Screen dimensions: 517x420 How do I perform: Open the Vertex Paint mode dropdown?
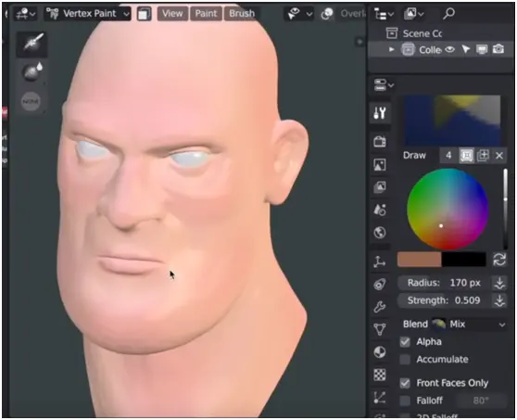tap(88, 14)
